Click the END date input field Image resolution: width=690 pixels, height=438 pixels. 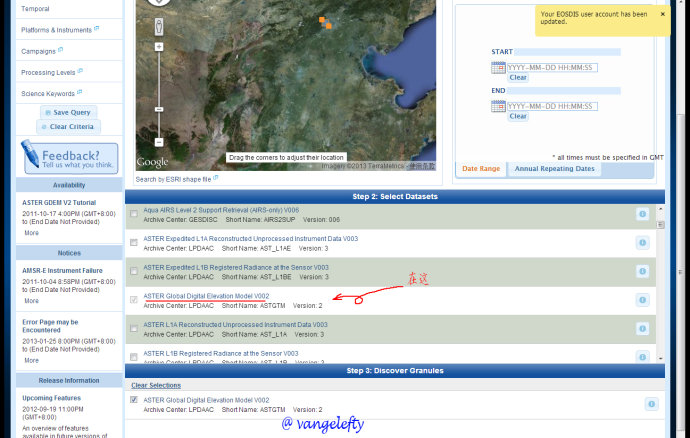(x=552, y=106)
